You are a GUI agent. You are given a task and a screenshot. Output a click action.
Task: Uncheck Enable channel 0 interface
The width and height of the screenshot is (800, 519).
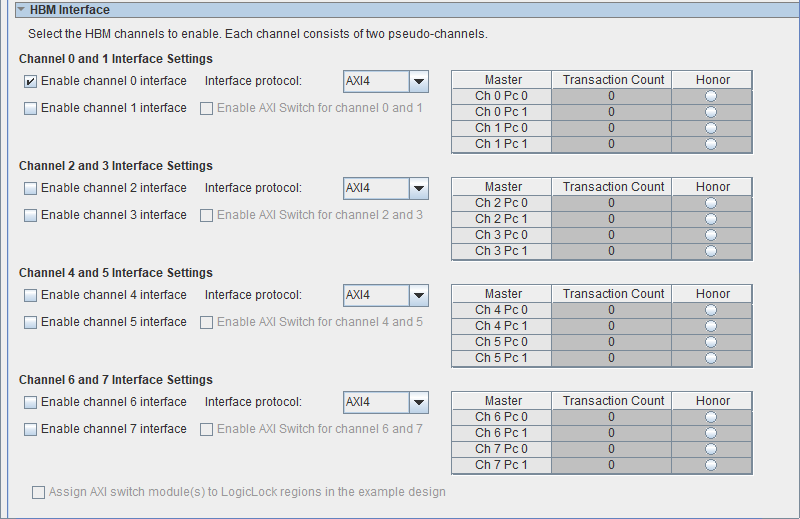[x=31, y=81]
